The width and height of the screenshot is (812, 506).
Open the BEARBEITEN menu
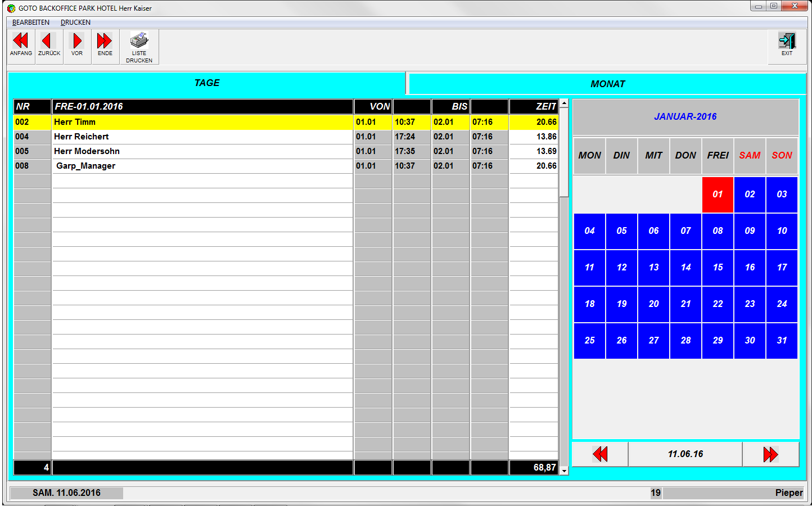31,22
